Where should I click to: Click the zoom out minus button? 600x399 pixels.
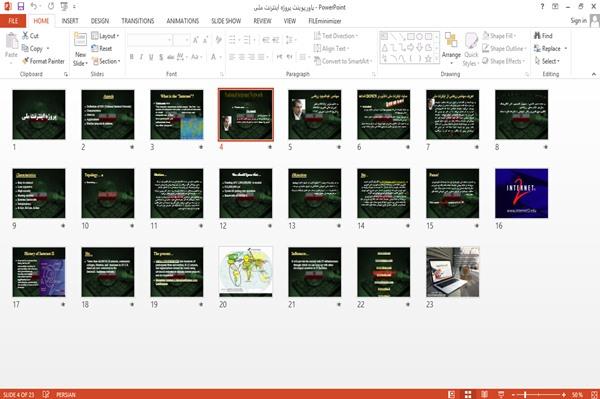pyautogui.click(x=514, y=394)
